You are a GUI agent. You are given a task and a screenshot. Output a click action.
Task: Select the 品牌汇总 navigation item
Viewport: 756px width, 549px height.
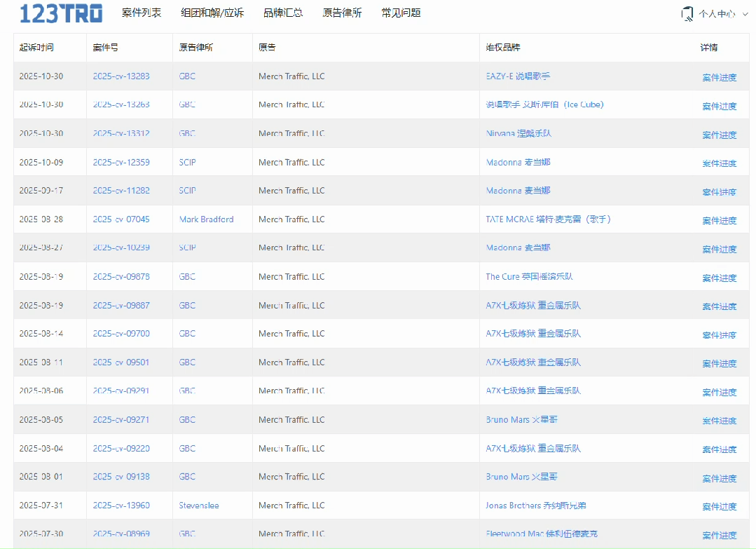283,13
